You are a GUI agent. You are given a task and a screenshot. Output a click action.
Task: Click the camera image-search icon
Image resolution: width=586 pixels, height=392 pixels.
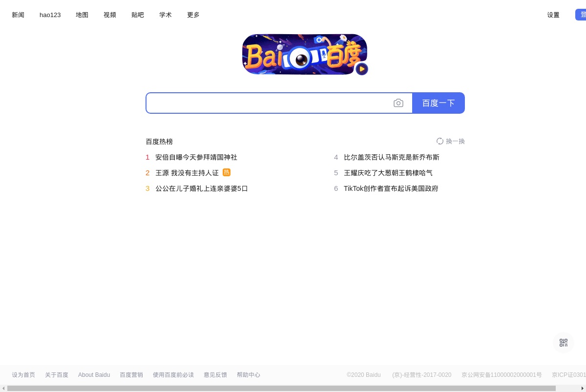[398, 103]
